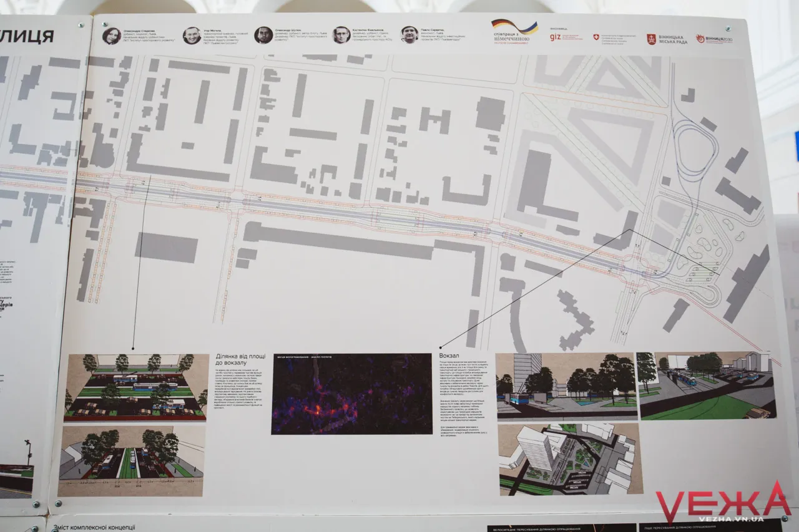Click the portrait photo of Олександр Шутюк

coord(263,35)
